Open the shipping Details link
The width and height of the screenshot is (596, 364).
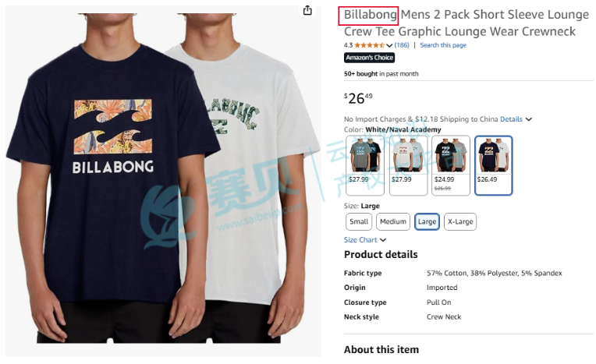pyautogui.click(x=511, y=119)
